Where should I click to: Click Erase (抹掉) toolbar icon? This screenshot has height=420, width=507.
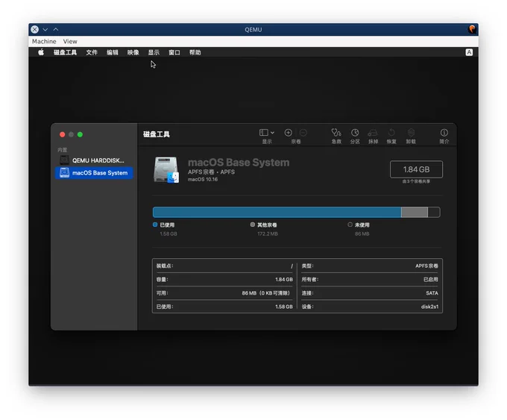(373, 133)
